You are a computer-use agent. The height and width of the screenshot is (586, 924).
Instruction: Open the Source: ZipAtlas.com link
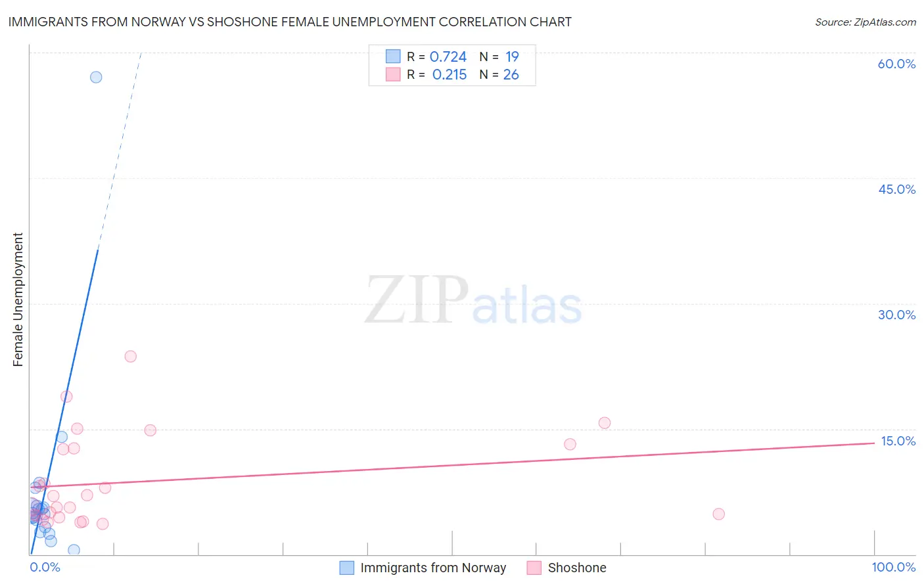[x=865, y=22]
